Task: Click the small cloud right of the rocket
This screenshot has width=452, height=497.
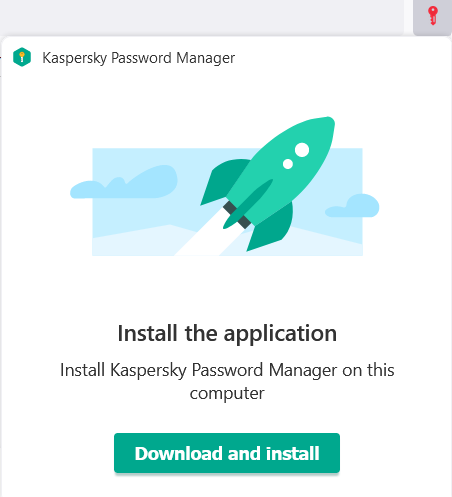Action: pyautogui.click(x=352, y=205)
